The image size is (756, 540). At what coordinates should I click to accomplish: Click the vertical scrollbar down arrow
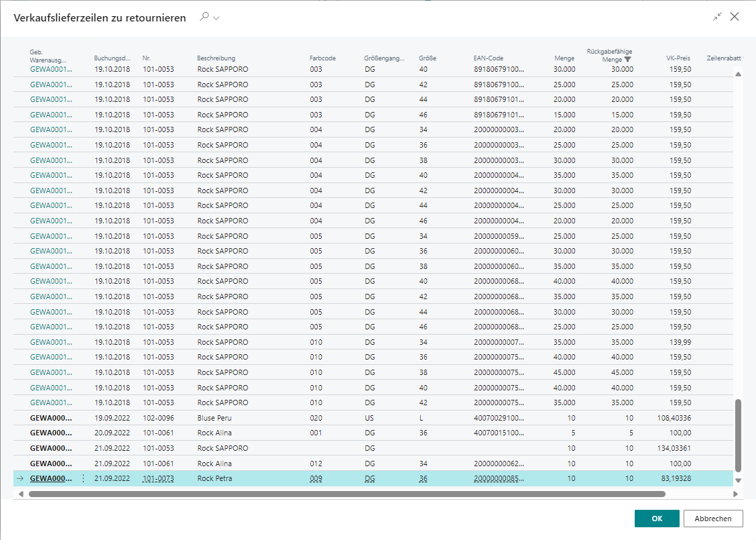(x=739, y=480)
